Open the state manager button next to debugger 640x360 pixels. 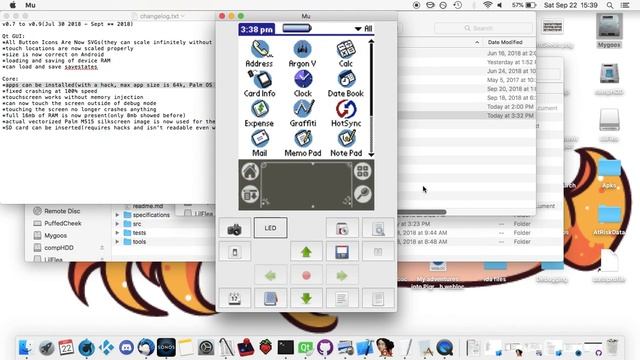[342, 228]
